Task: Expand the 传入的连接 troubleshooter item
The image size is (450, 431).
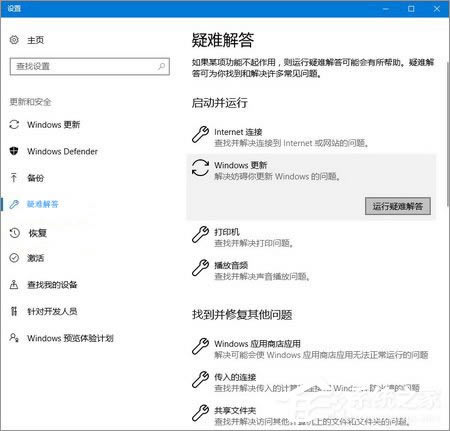Action: (x=311, y=382)
